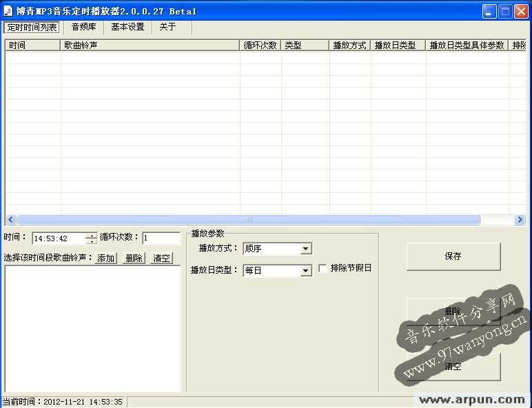Screen dimensions: 532x408
Task: Sort by the 时间 column header
Action: (32, 45)
